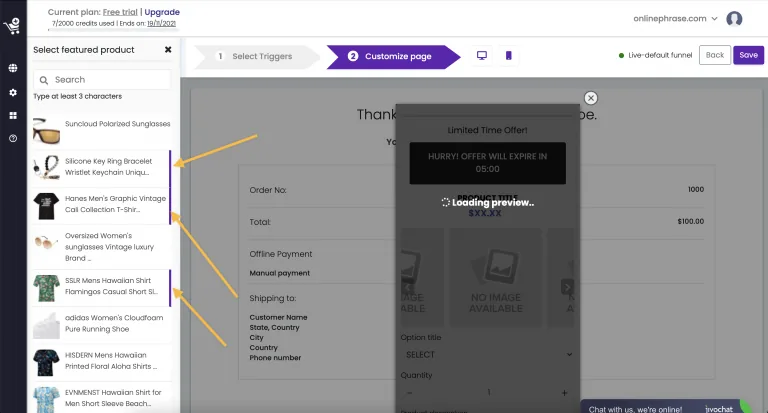Select Silicone Key Ring Bracelet product
This screenshot has width=768, height=413.
[101, 167]
